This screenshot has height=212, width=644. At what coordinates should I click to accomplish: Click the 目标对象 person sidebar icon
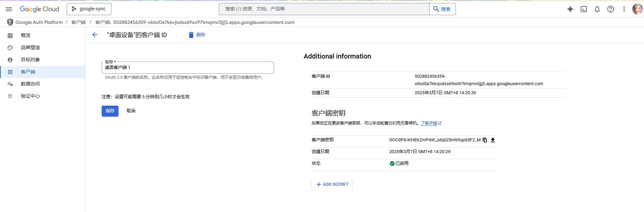point(10,60)
